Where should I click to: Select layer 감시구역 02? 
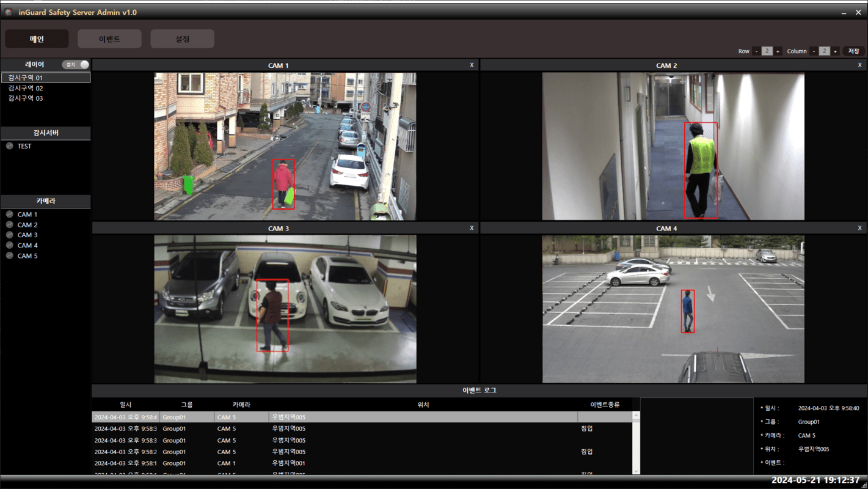point(26,88)
